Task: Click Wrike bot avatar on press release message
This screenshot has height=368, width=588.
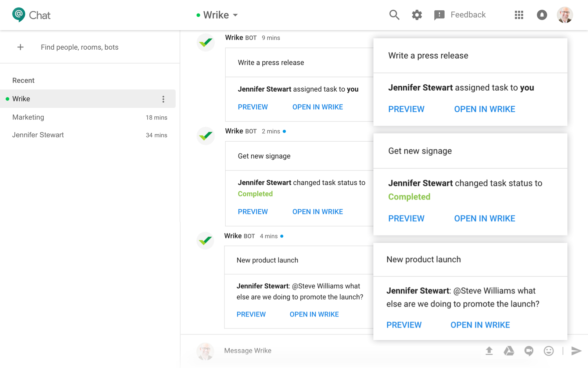Action: (206, 42)
